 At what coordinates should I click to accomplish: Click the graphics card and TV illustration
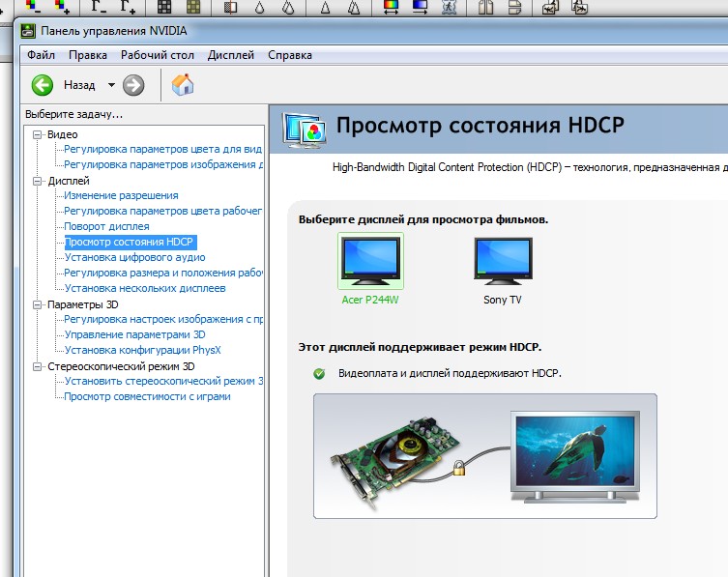pos(484,456)
